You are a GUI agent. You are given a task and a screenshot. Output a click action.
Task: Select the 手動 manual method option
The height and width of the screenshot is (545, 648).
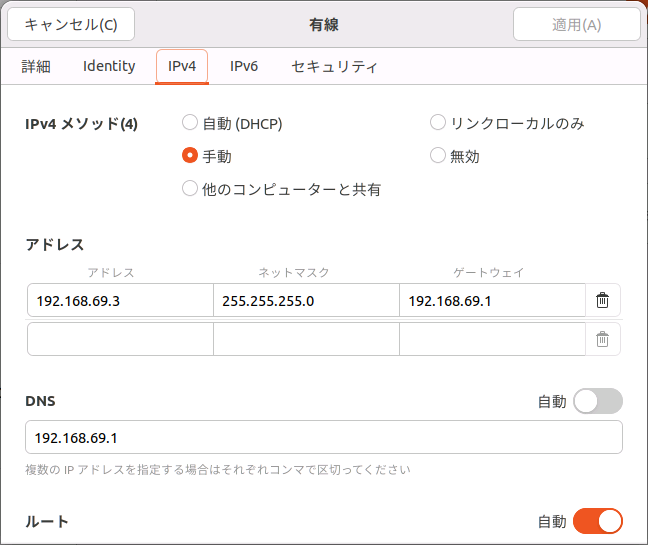pyautogui.click(x=190, y=156)
